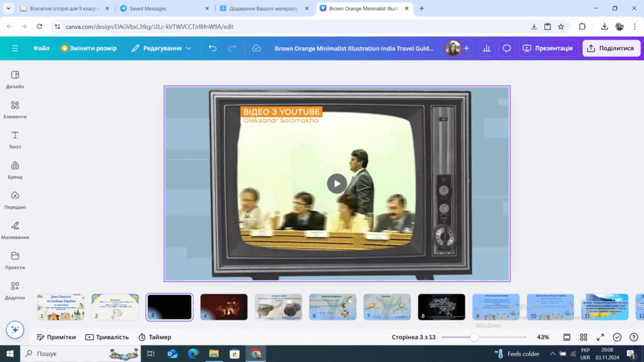Viewport: 644px width, 362px height.
Task: Open the comments speech bubble icon
Action: pos(507,48)
